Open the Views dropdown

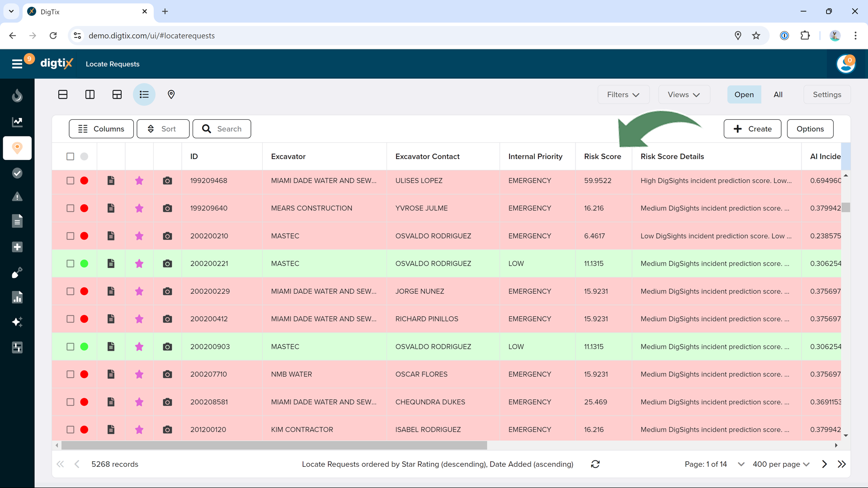(x=684, y=94)
